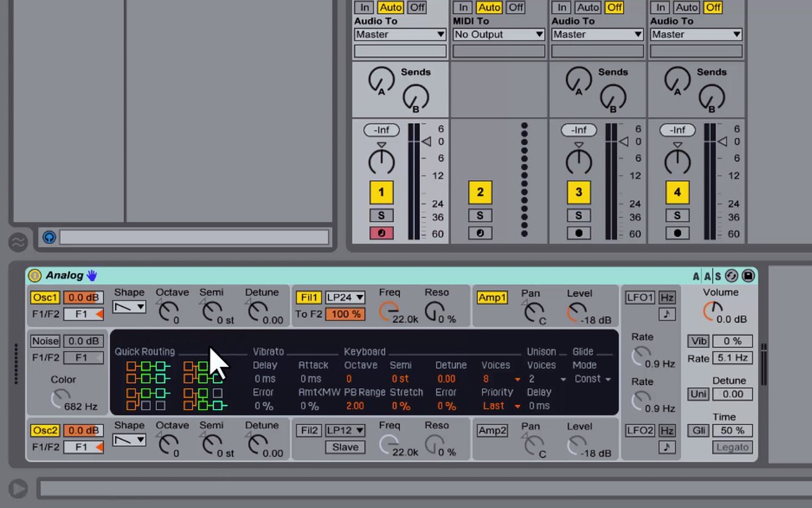Click Osc1 0.0 dB level field

click(x=83, y=298)
